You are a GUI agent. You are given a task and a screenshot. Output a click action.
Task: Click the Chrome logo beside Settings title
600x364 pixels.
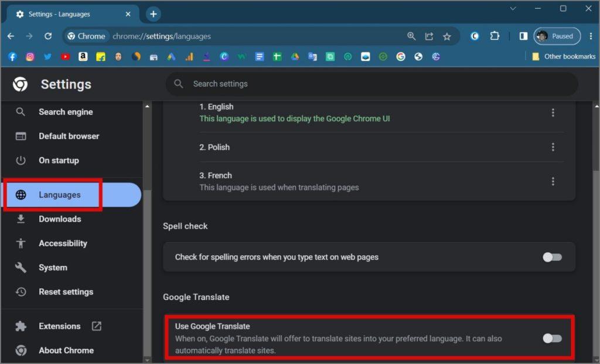[20, 84]
